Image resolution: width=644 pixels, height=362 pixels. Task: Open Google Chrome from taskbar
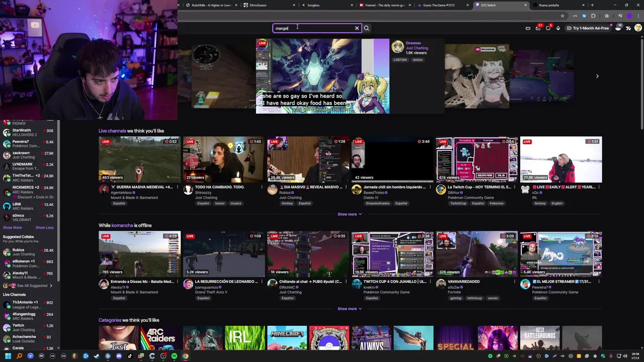click(185, 356)
